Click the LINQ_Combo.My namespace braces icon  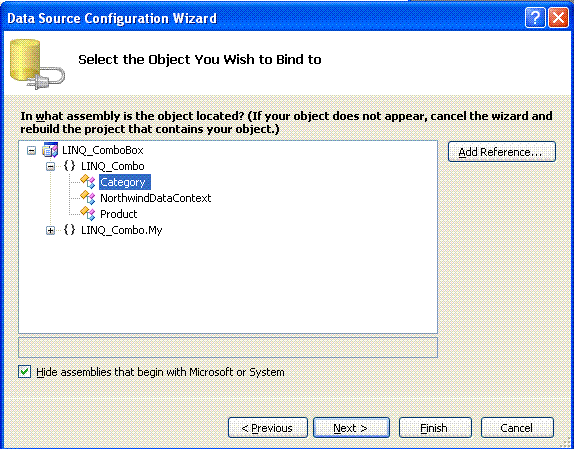[x=69, y=230]
